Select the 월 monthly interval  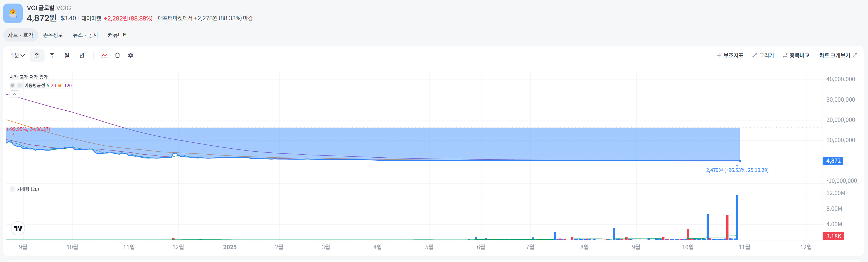[x=67, y=55]
